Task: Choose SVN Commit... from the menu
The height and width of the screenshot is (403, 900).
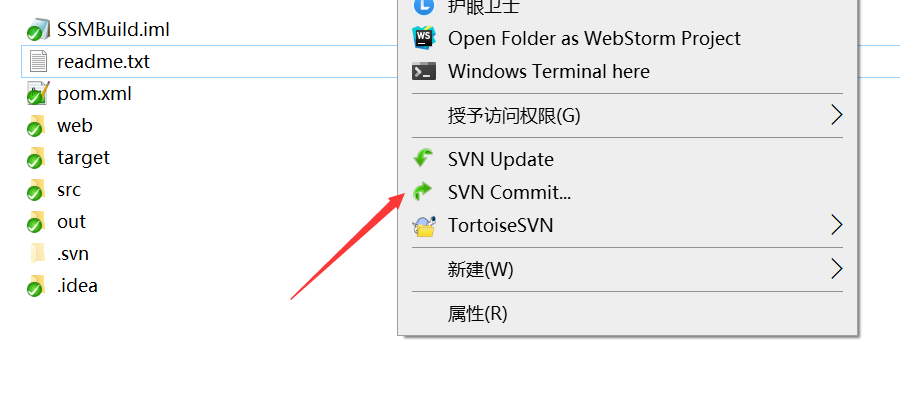Action: click(x=510, y=192)
